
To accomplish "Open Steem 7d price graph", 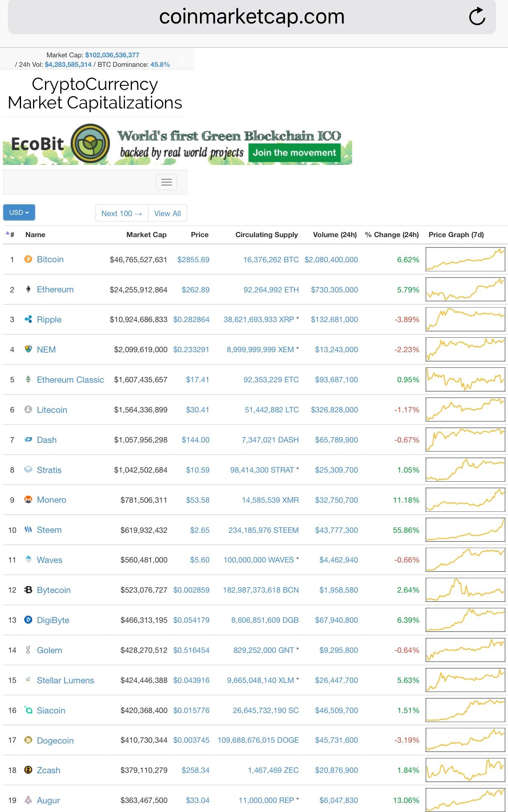I will pyautogui.click(x=465, y=530).
